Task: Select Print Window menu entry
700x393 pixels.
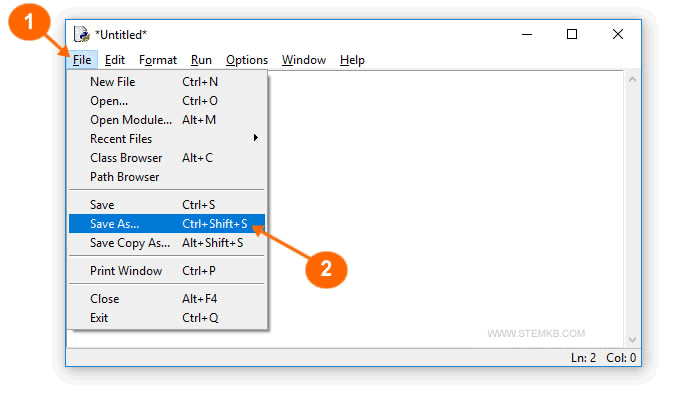Action: click(167, 271)
